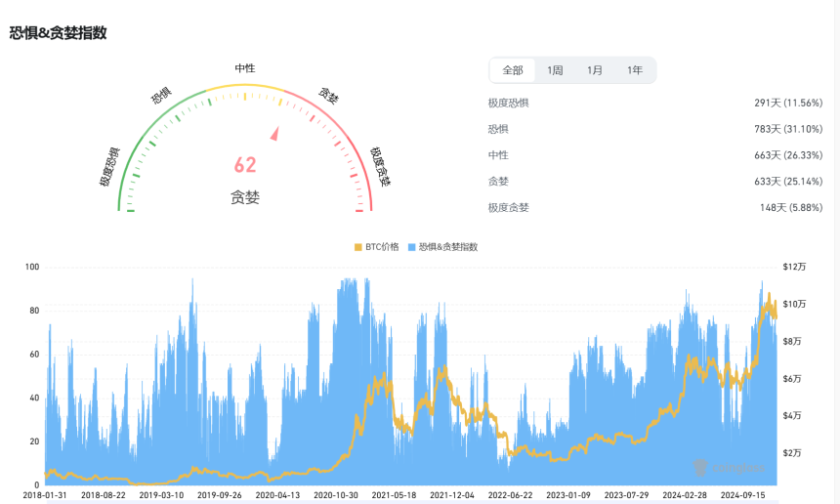The width and height of the screenshot is (840, 504).
Task: Click the 2023-01-09 x-axis date label
Action: 568,495
